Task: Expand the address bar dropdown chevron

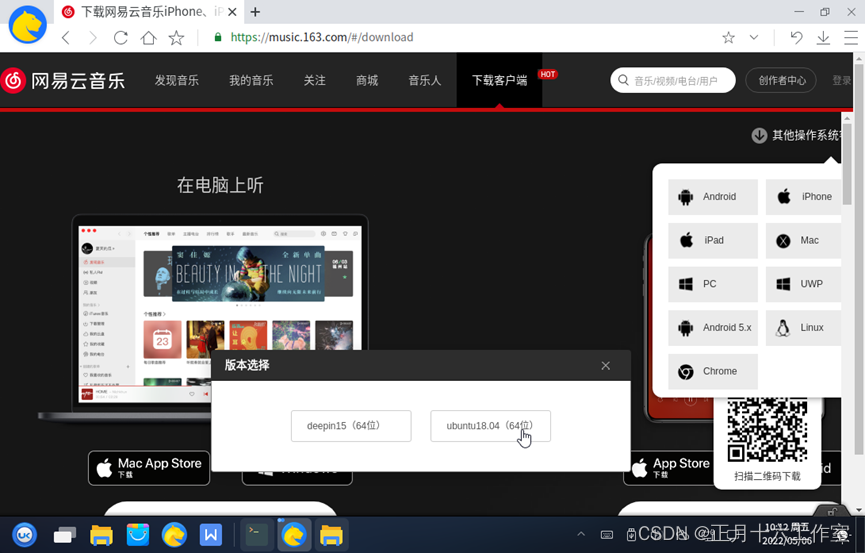Action: (754, 38)
